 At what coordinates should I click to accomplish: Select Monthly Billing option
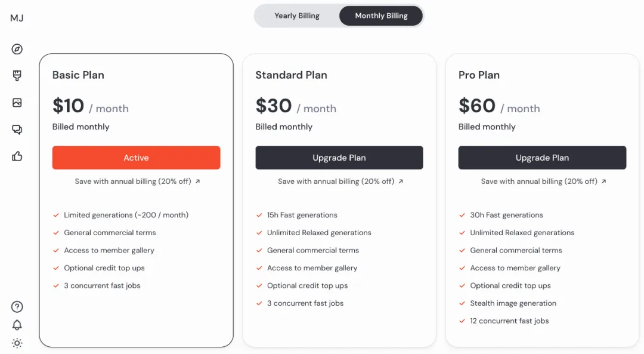click(381, 16)
